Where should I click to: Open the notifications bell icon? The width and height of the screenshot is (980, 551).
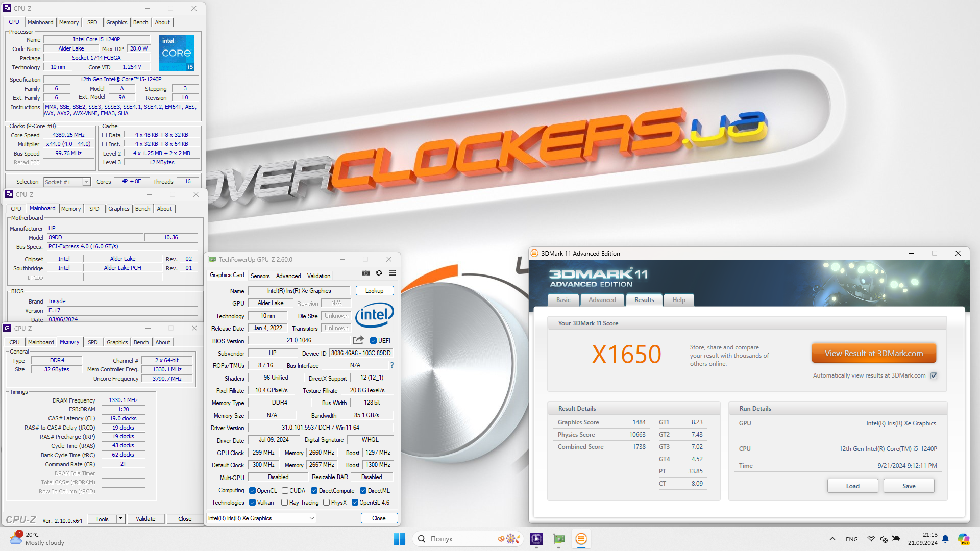pos(945,539)
